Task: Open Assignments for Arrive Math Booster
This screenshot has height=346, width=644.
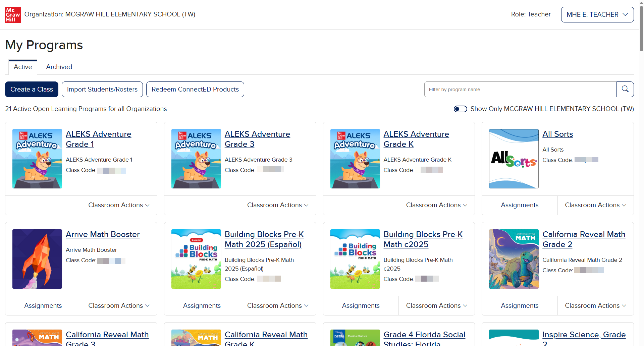Action: 43,306
